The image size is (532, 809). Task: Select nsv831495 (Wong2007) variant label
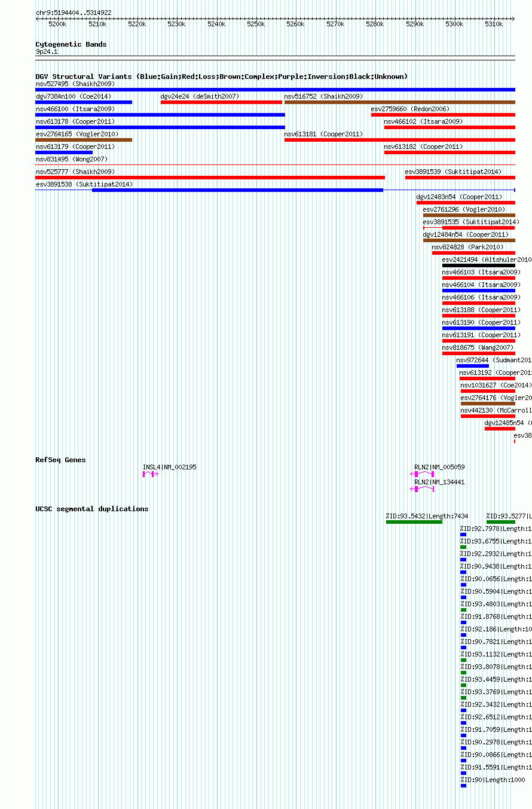click(72, 159)
